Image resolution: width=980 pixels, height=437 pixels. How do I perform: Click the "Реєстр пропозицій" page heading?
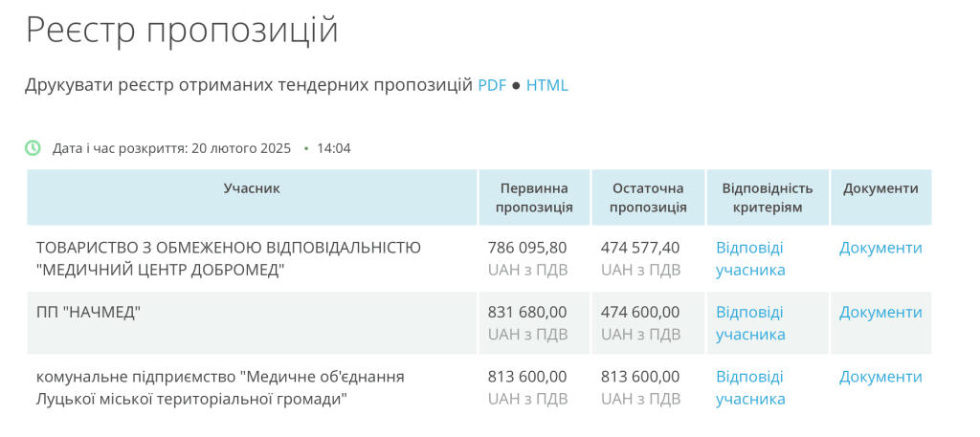coord(182,30)
